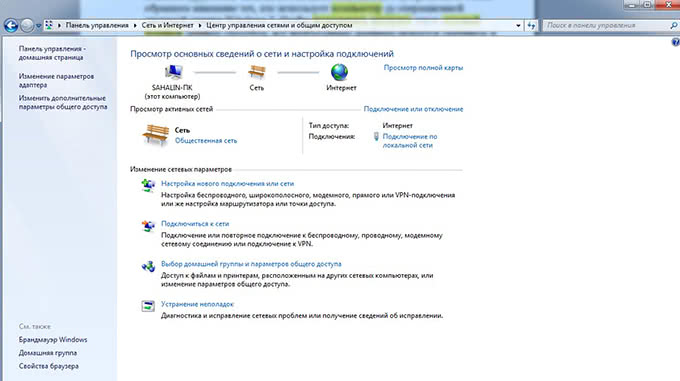Image resolution: width=680 pixels, height=381 pixels.
Task: Click the Forward navigation arrow button
Action: [27, 26]
